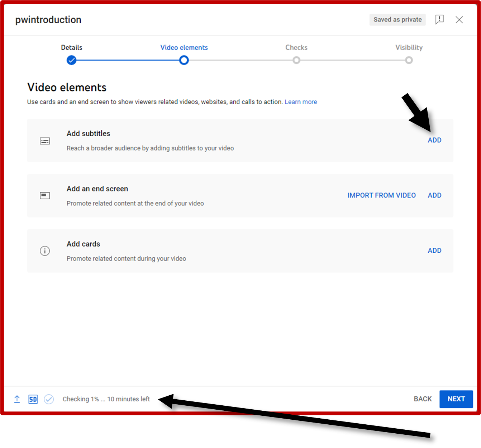Proceed with the NEXT button

(456, 399)
